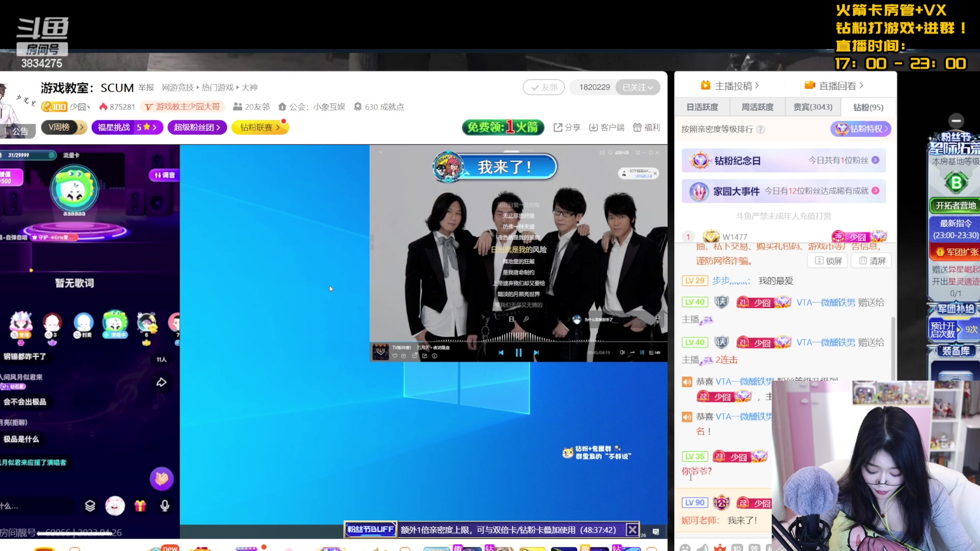The width and height of the screenshot is (980, 551).
Task: Select the avatar labeled 管理
Action: point(21,324)
